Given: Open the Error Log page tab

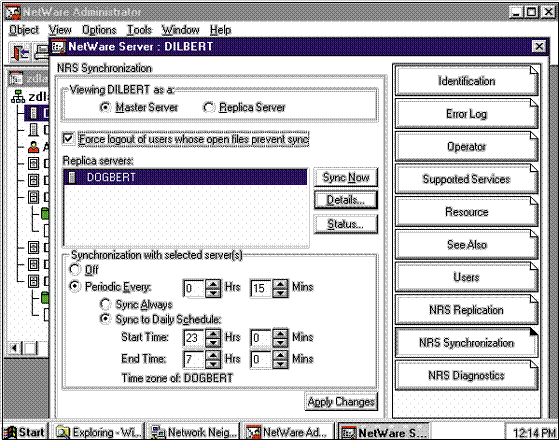Looking at the screenshot, I should coord(466,114).
